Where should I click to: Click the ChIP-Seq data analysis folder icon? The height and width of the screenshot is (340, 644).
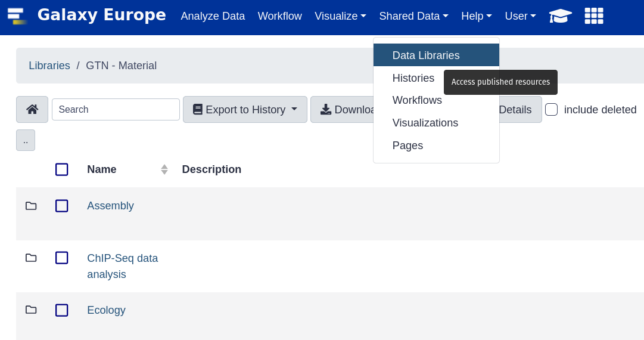pos(31,258)
